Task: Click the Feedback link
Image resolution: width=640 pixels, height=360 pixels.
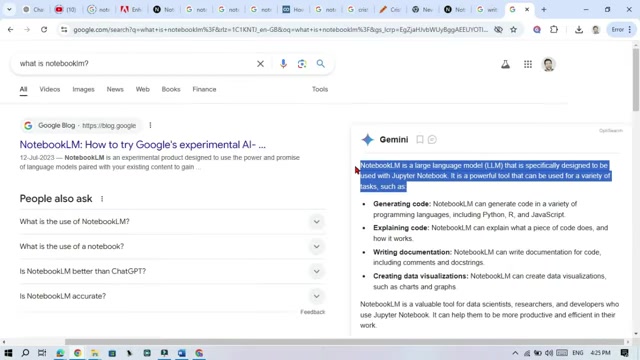Action: click(x=313, y=312)
